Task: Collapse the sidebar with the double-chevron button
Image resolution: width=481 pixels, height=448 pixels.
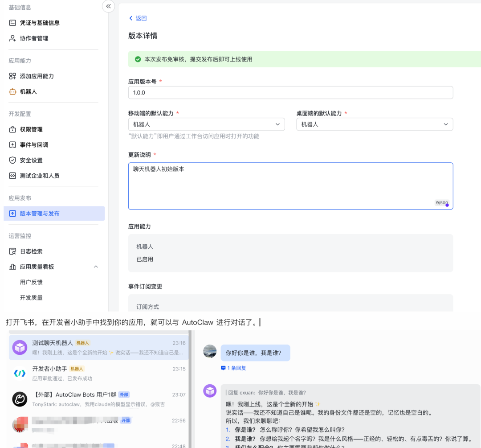Action: pos(108,6)
